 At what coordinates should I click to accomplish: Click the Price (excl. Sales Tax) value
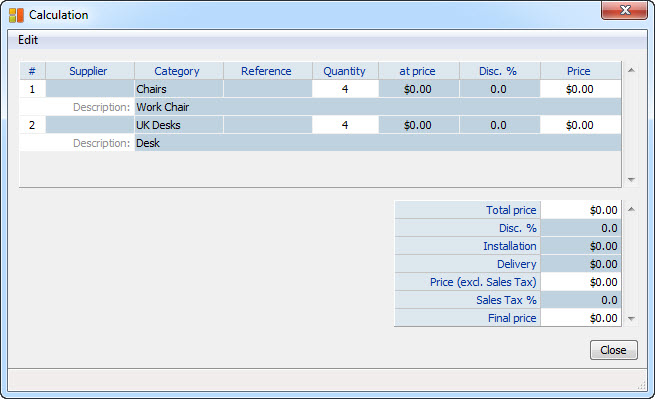click(581, 282)
